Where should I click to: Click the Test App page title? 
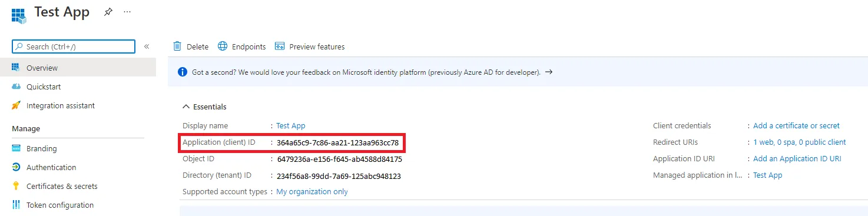pos(62,12)
